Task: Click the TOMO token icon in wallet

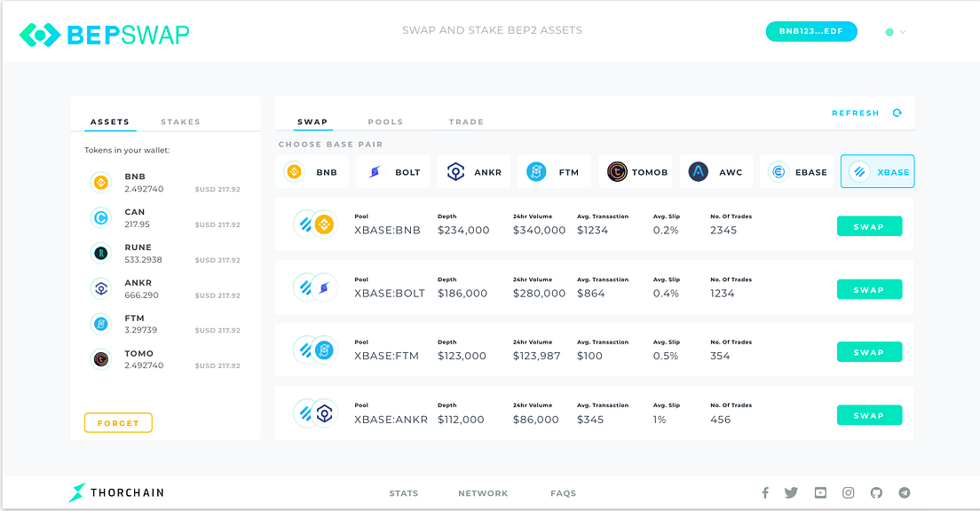Action: pyautogui.click(x=100, y=359)
